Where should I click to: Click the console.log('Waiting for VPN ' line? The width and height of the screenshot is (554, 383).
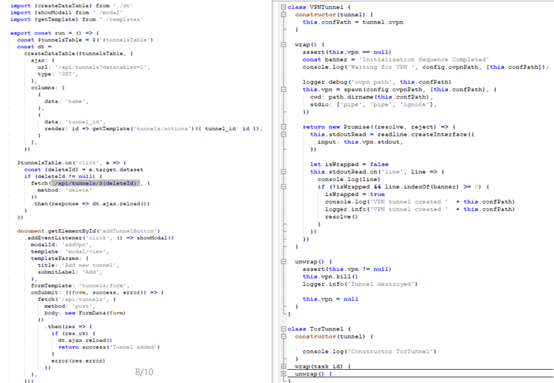(426, 67)
